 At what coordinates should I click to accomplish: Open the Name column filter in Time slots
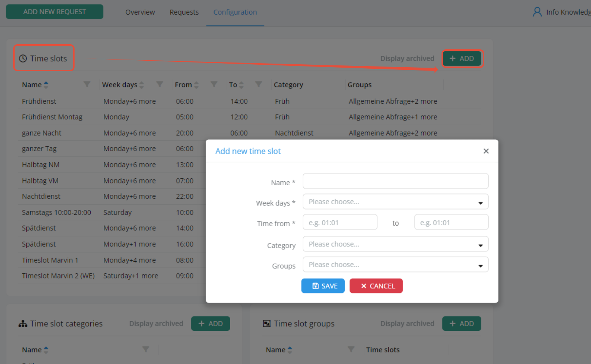[87, 84]
